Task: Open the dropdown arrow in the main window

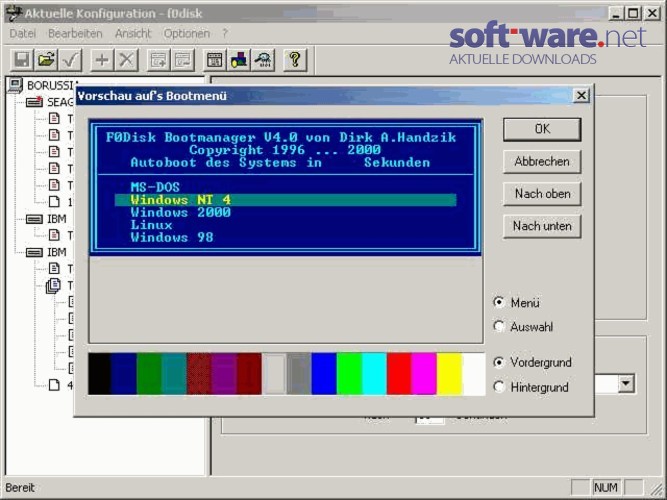Action: 626,384
